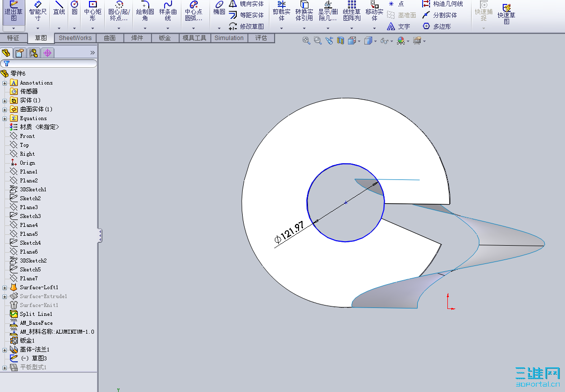Click the Zoom to Fit magnifier icon
The height and width of the screenshot is (392, 565).
pyautogui.click(x=306, y=41)
